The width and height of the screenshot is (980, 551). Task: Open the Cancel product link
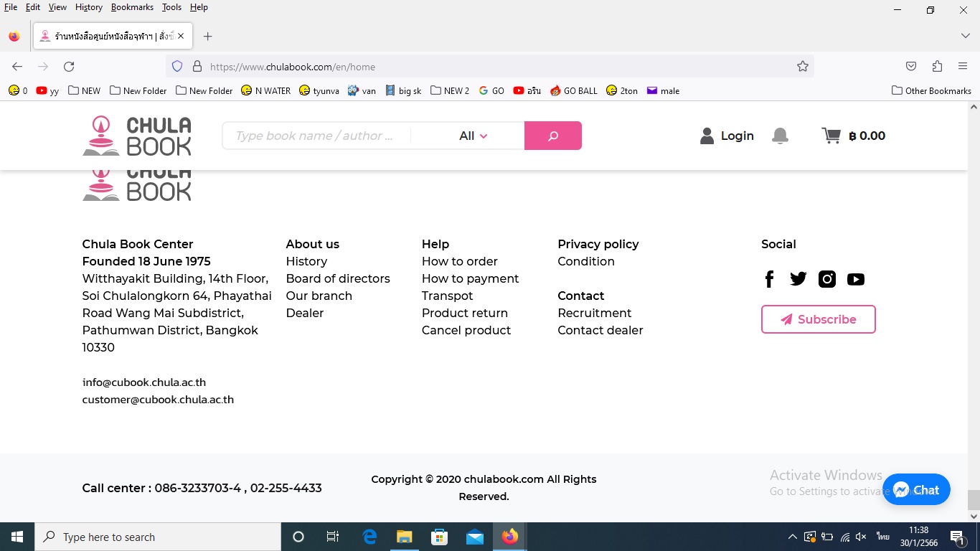(466, 330)
